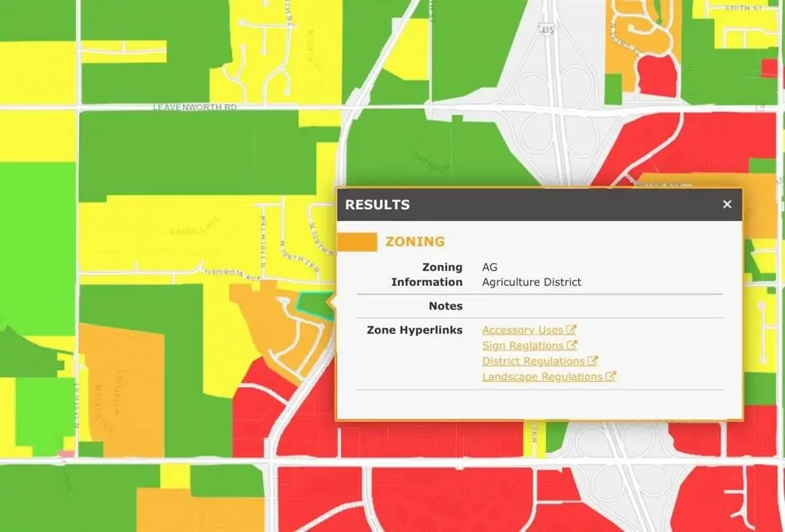Click external-link icon beside Sign Regulations
The image size is (785, 532).
point(572,346)
